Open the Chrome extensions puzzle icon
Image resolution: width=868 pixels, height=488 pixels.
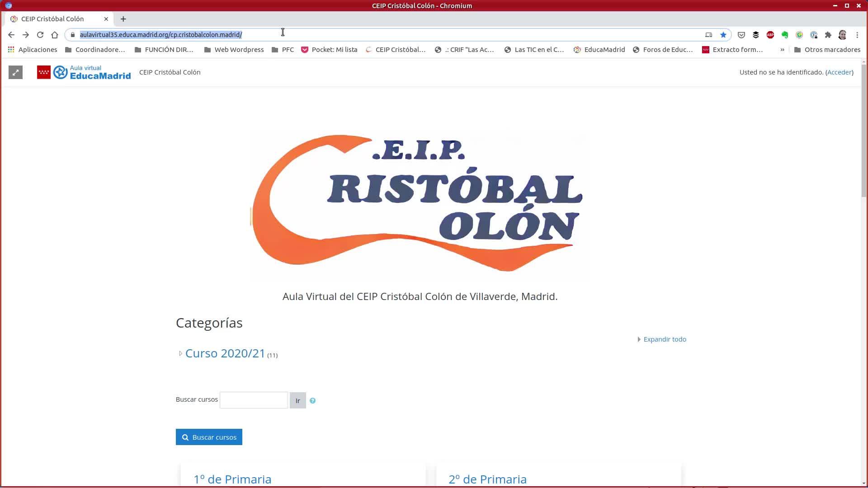(828, 35)
